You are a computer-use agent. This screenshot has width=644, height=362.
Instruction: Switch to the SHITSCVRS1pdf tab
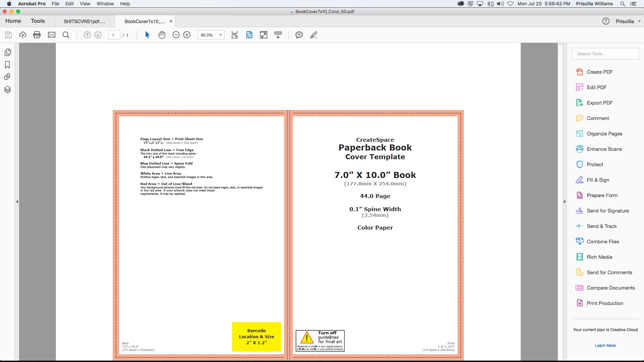click(x=85, y=21)
